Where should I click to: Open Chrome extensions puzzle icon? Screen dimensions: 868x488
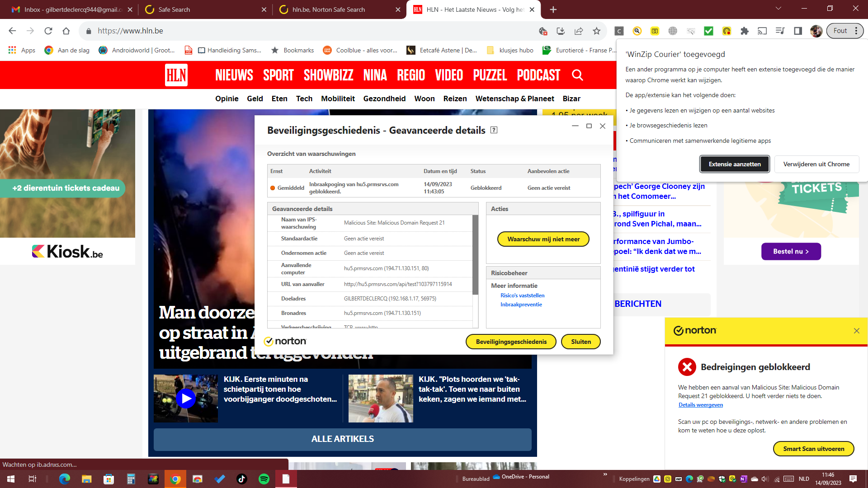tap(745, 31)
